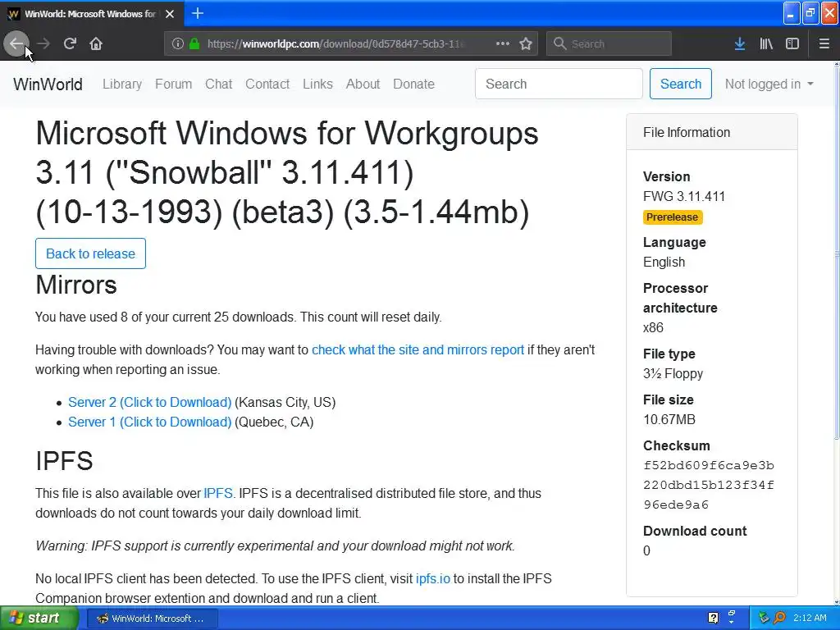This screenshot has height=630, width=840.
Task: Open the About nav item
Action: 363,84
